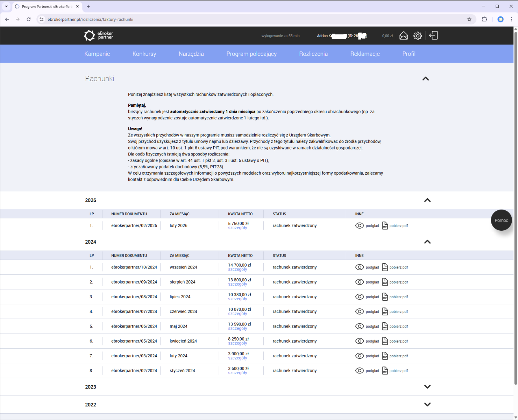Collapse the Rachunki info panel

point(425,79)
